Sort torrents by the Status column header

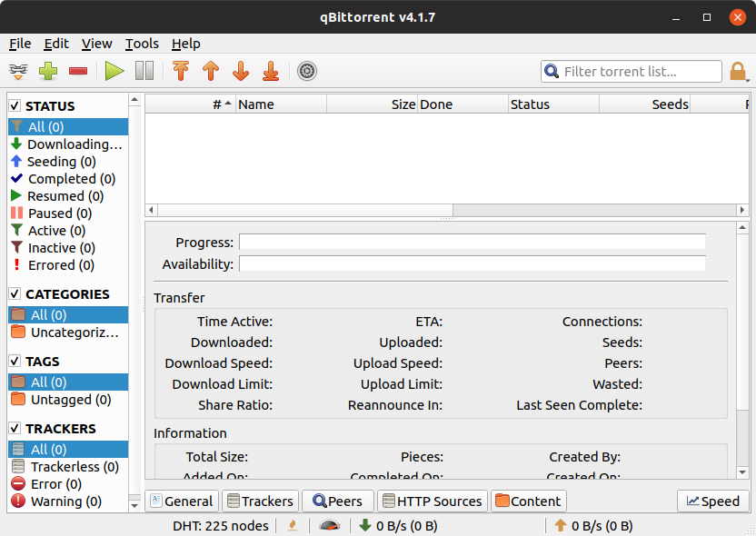pyautogui.click(x=553, y=104)
